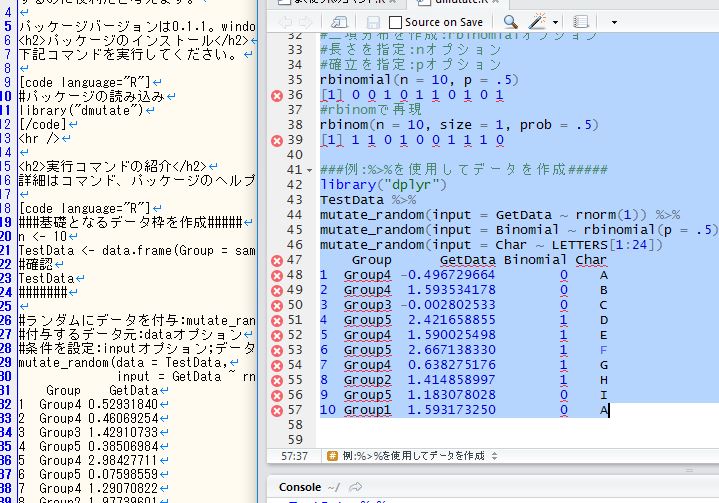Click value -0.496729664 in line 48
The width and height of the screenshot is (719, 503).
448,275
